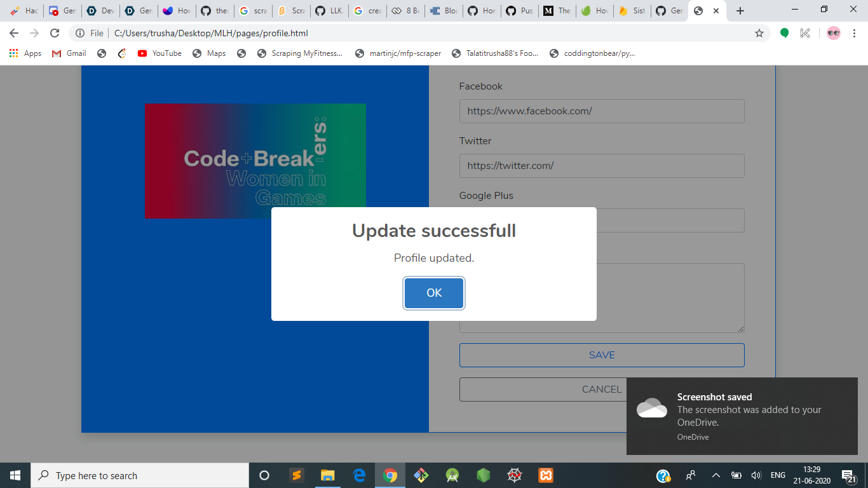
Task: Confirm the dialog with OK
Action: click(434, 293)
